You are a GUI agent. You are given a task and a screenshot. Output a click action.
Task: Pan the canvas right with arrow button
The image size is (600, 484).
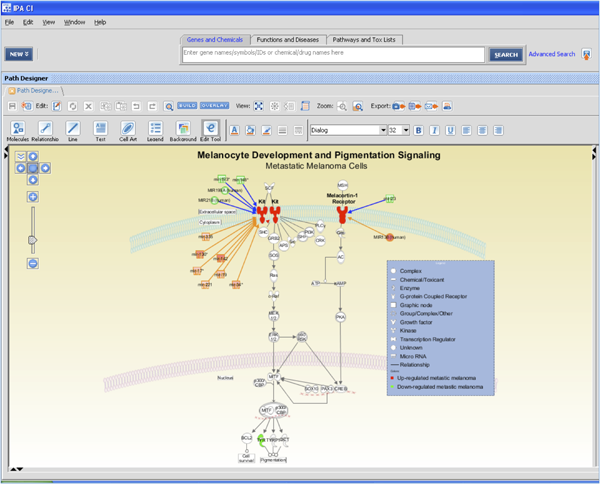coord(45,168)
